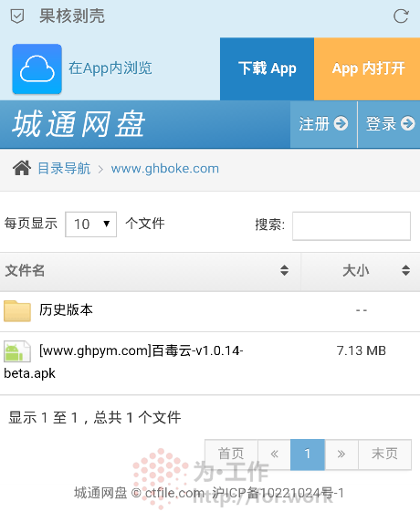The height and width of the screenshot is (512, 420).
Task: Open the 历史版本 folder icon
Action: (x=17, y=311)
